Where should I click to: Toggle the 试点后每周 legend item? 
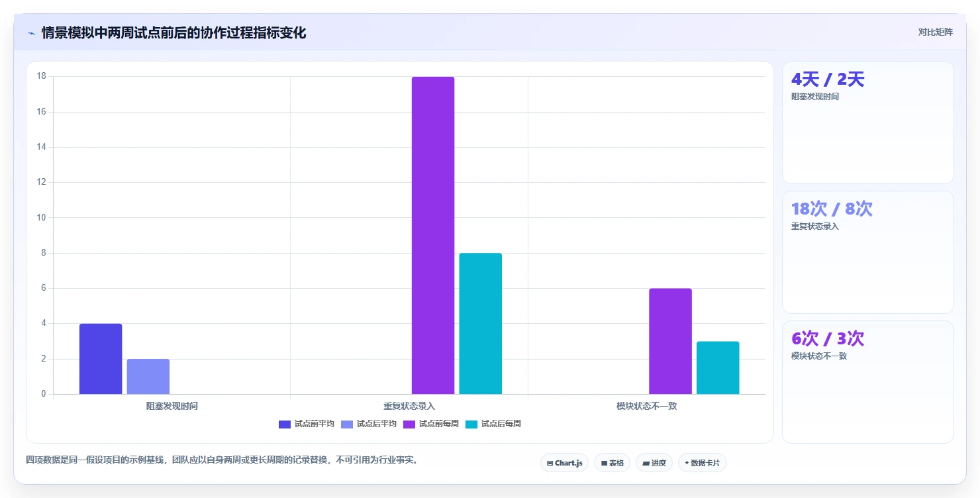493,424
